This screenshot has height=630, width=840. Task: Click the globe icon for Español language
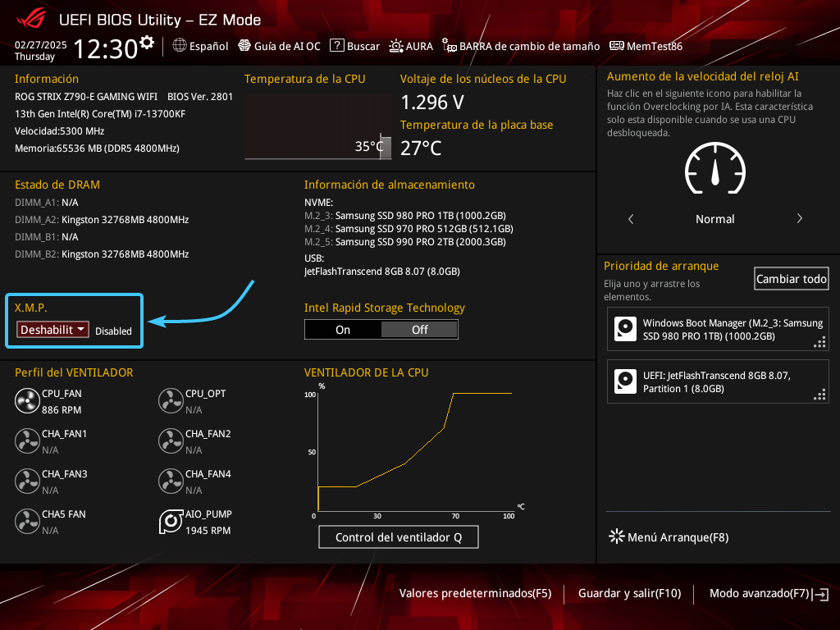(x=180, y=47)
